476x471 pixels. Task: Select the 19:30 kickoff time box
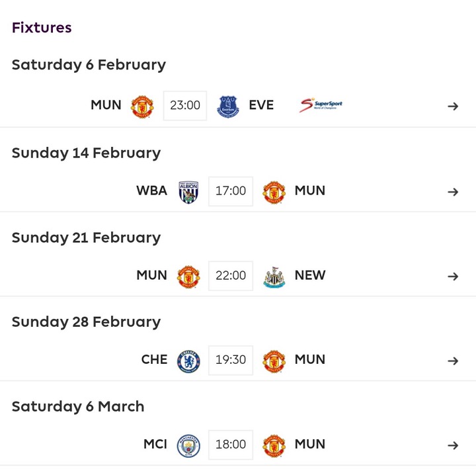pos(231,360)
